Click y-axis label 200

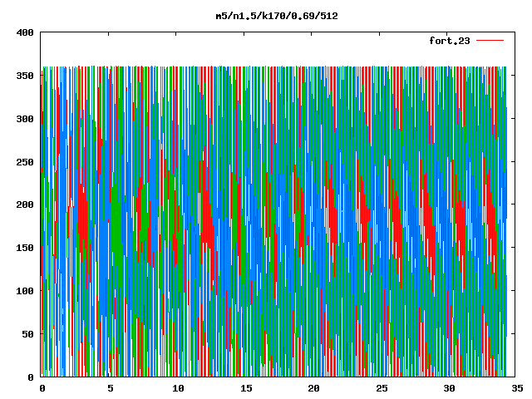pyautogui.click(x=25, y=204)
